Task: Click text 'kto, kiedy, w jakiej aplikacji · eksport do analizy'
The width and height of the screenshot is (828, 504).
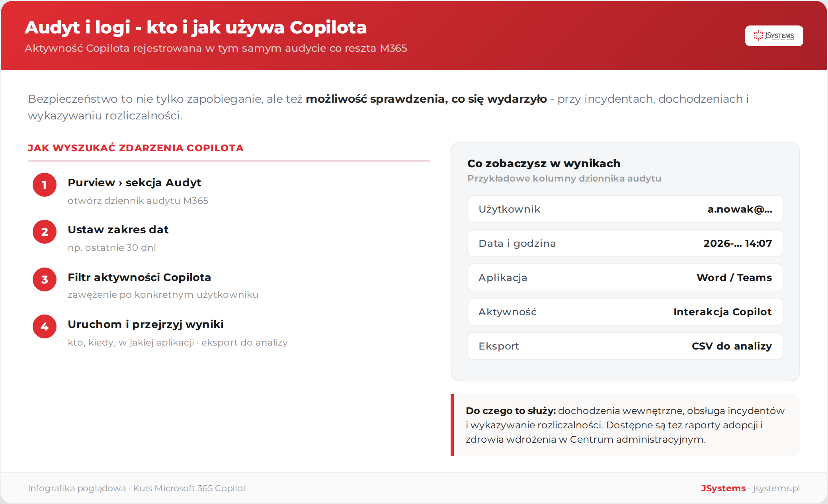Action: 178,342
